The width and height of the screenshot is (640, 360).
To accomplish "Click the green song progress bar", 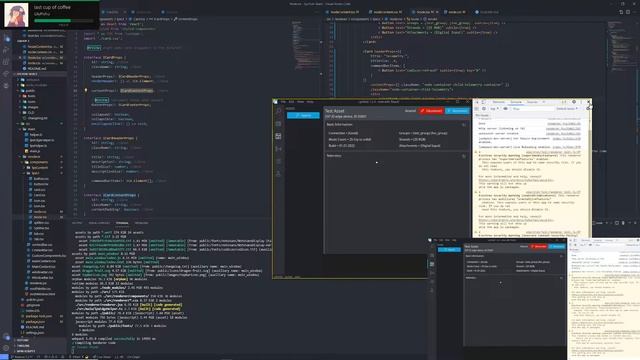I will click(x=64, y=20).
